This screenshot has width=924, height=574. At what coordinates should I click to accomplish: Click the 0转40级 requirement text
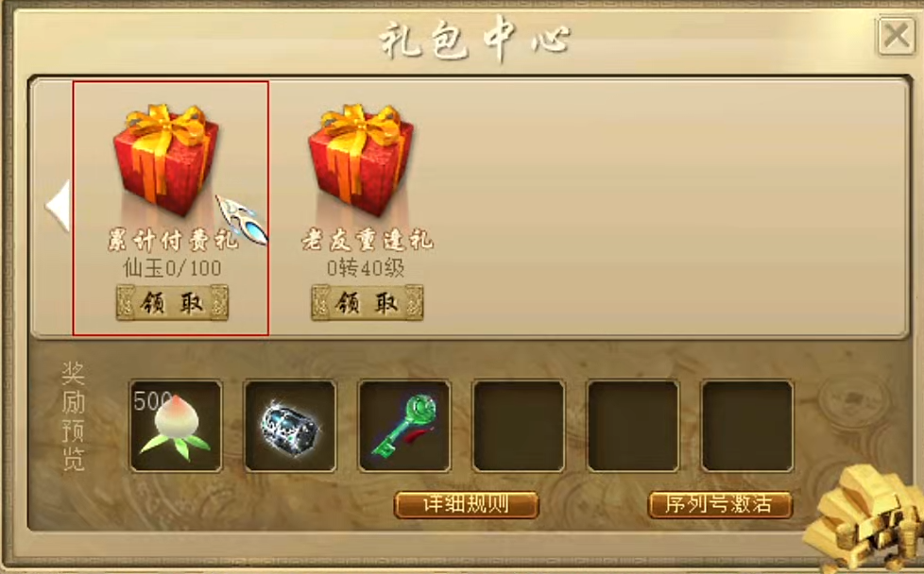pyautogui.click(x=366, y=268)
